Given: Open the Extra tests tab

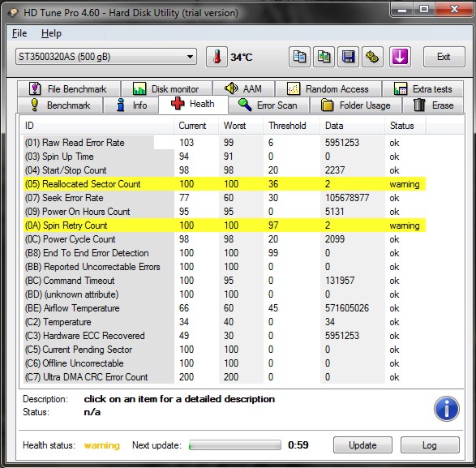Looking at the screenshot, I should [x=422, y=89].
